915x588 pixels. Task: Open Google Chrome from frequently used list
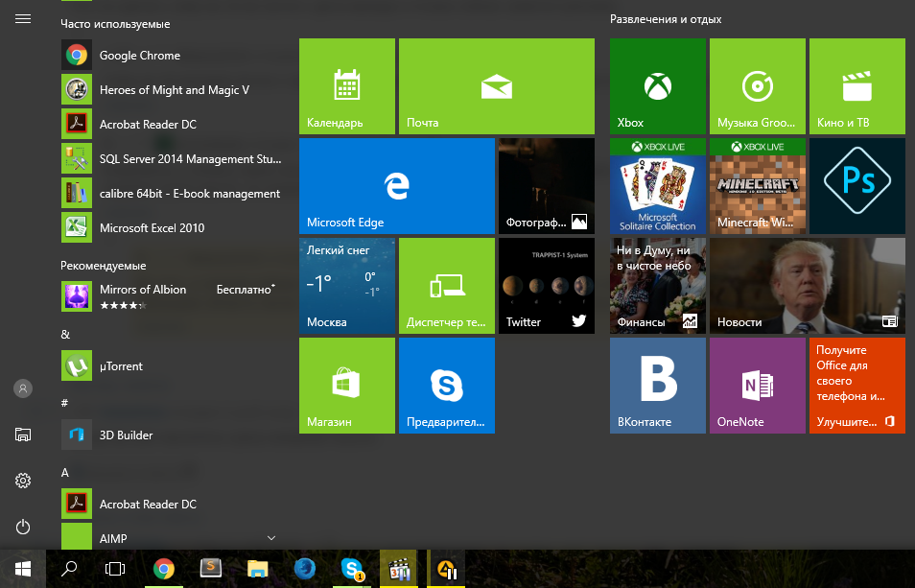pos(139,56)
